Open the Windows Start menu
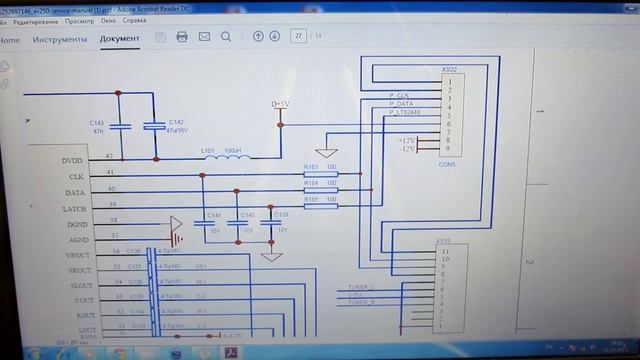Screen dimensions: 640x360 coord(35,353)
